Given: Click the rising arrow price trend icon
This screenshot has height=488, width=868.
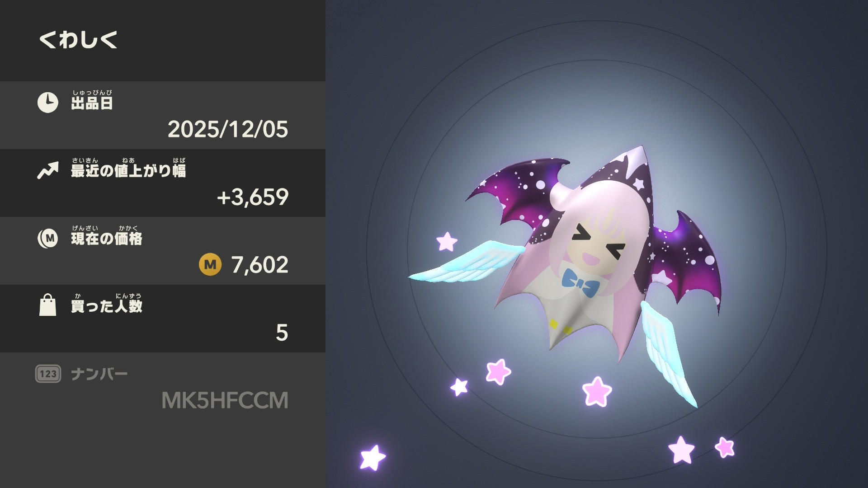Looking at the screenshot, I should (48, 170).
